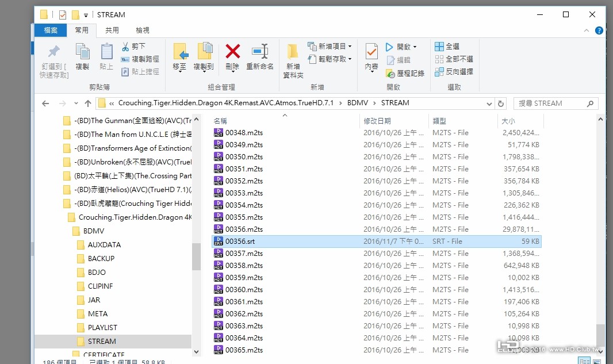This screenshot has width=613, height=364.
Task: Click the Copy path button
Action: click(140, 59)
